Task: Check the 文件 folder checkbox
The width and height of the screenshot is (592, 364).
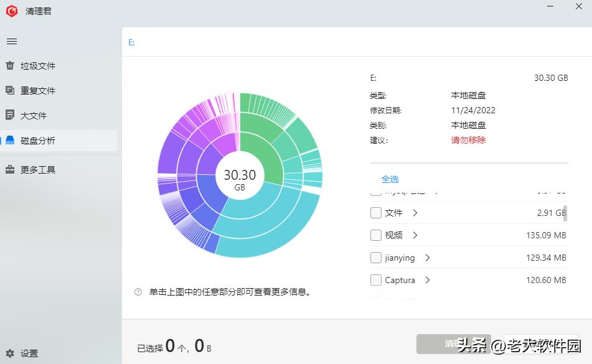Action: (376, 213)
